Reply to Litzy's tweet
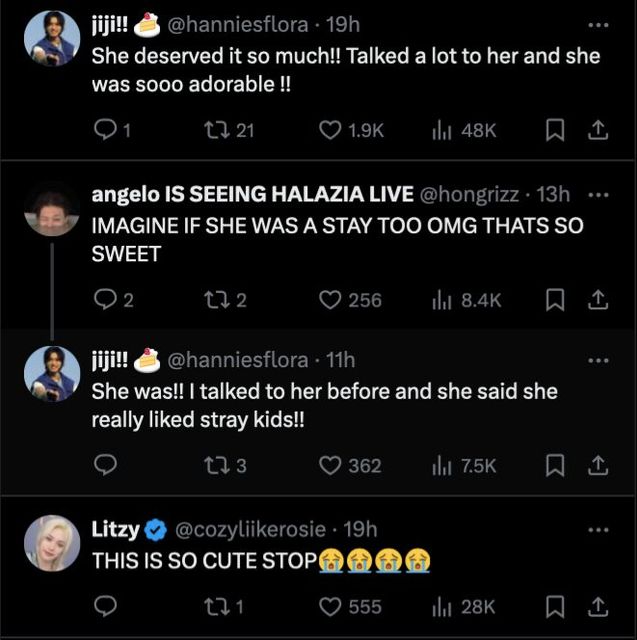 (x=104, y=606)
